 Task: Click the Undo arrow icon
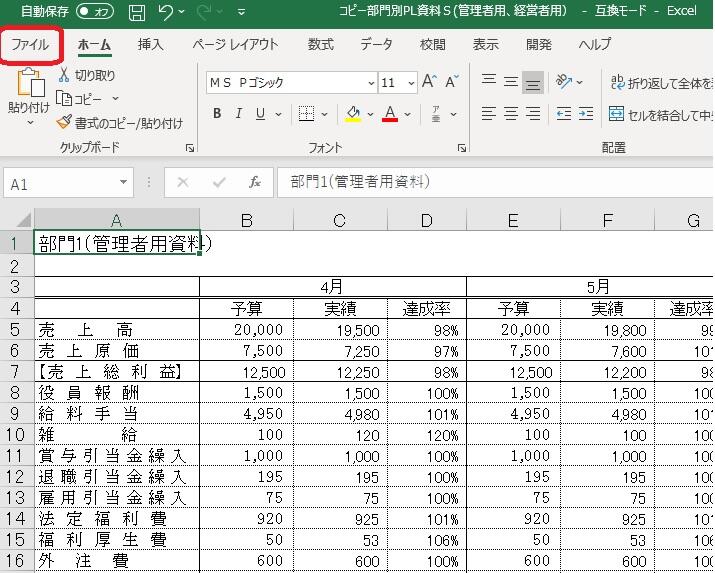(x=166, y=12)
